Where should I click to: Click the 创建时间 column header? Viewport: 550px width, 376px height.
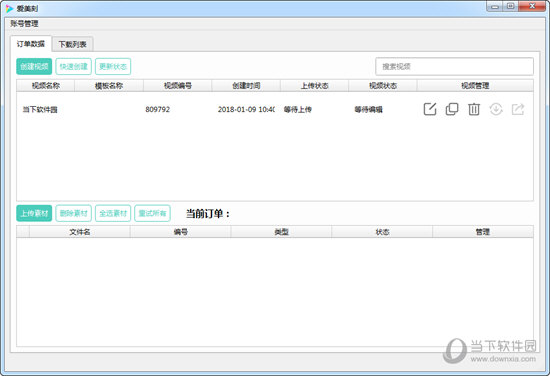click(x=246, y=86)
